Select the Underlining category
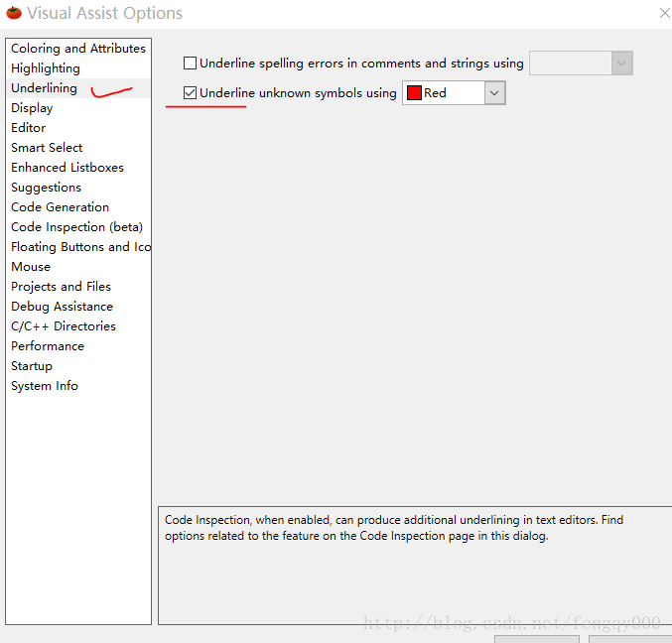 tap(78, 88)
